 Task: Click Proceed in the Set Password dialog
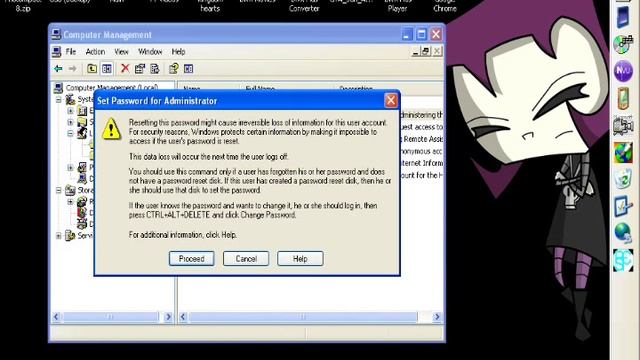point(191,258)
